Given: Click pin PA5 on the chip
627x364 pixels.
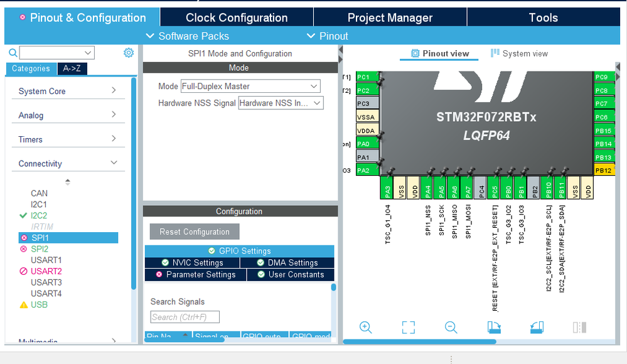Looking at the screenshot, I should [441, 188].
